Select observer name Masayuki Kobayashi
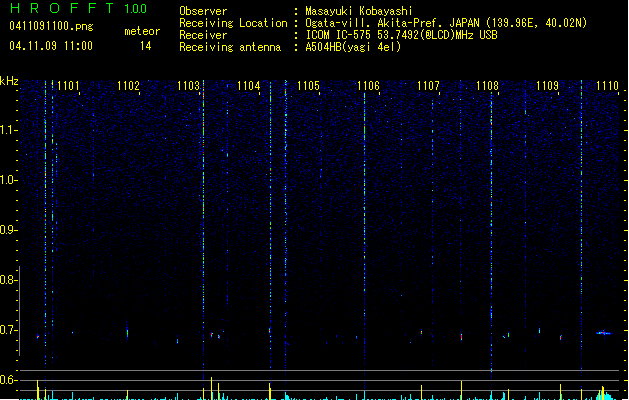 click(359, 11)
